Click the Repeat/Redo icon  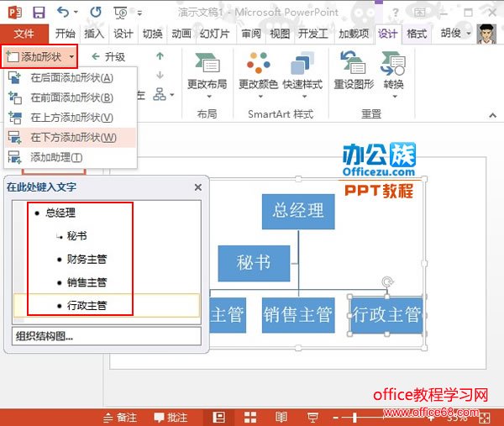(96, 13)
